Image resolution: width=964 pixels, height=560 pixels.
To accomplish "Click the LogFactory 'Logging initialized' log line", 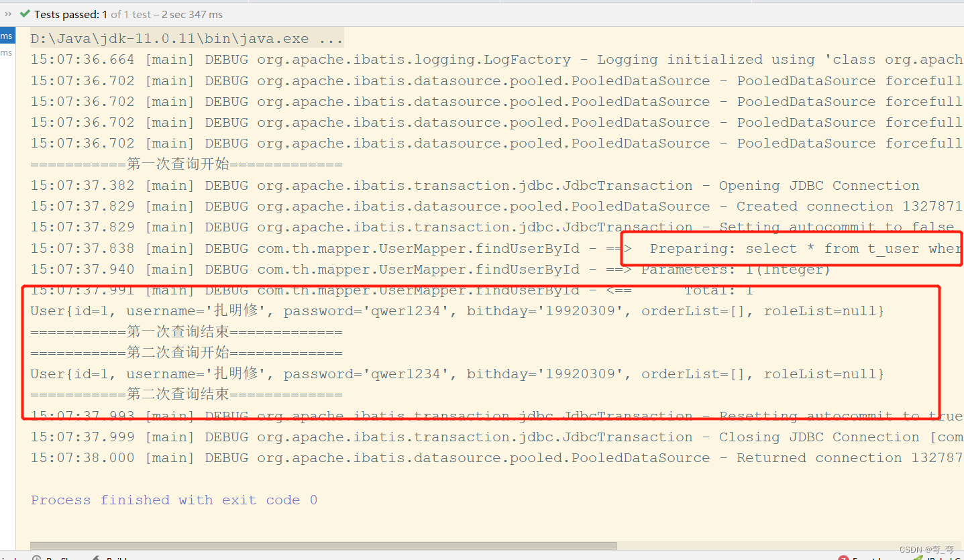I will 496,60.
